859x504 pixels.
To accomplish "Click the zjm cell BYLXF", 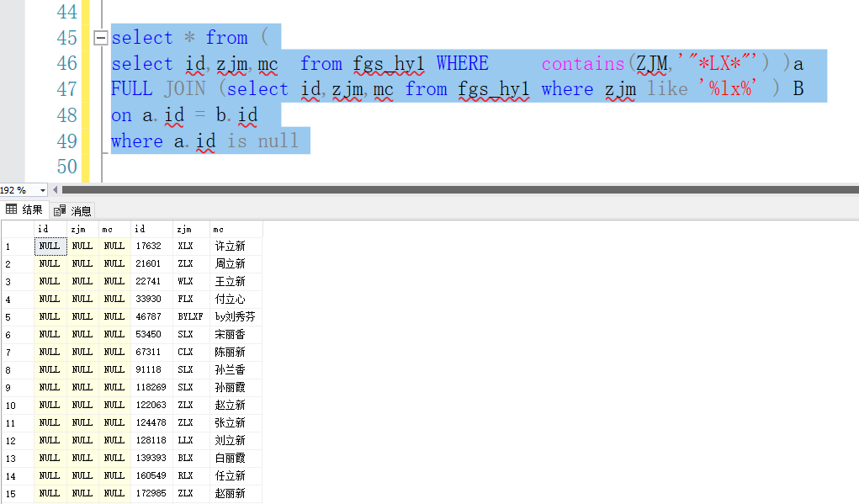I will [x=191, y=316].
